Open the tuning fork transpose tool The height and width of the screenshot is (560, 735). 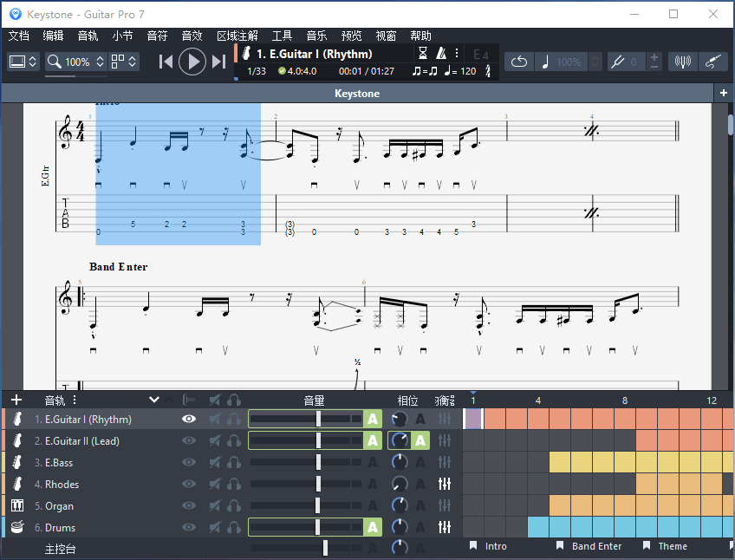tap(617, 62)
